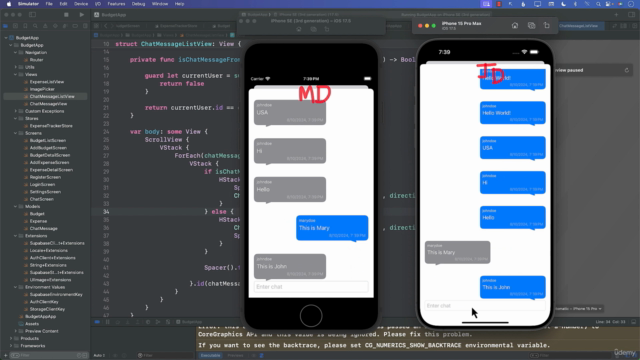Collapse the Extensions group
The image size is (640, 360).
[x=16, y=236]
